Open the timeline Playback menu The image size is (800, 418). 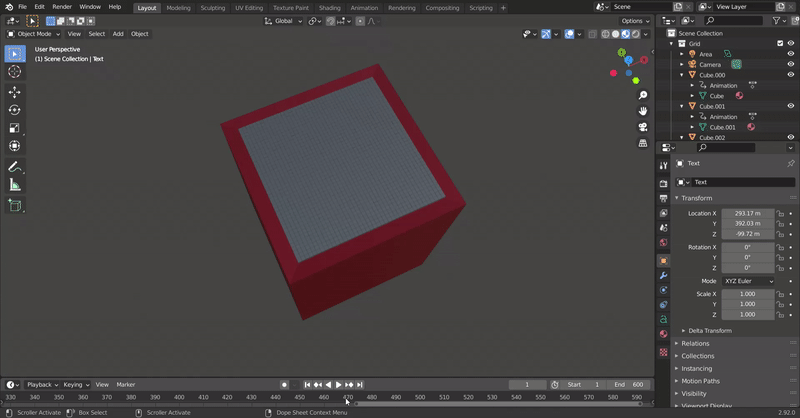tap(42, 385)
